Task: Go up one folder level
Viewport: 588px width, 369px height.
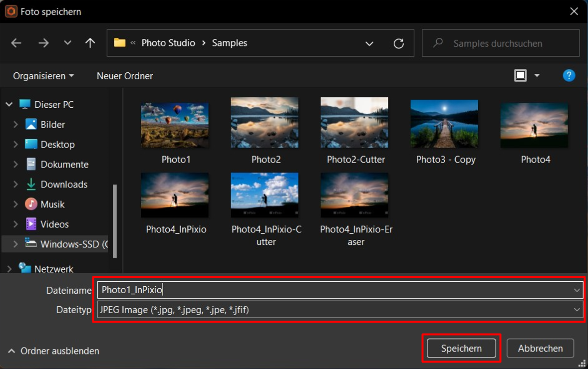Action: click(x=90, y=43)
